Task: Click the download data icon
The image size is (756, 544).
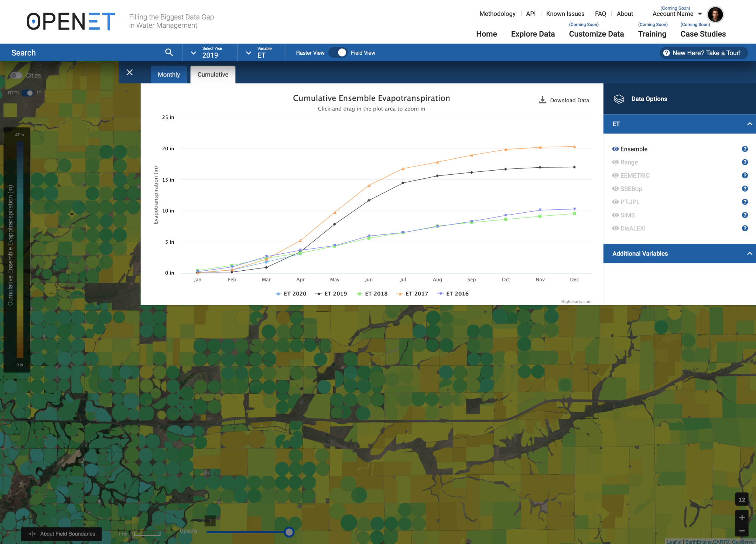Action: tap(542, 100)
